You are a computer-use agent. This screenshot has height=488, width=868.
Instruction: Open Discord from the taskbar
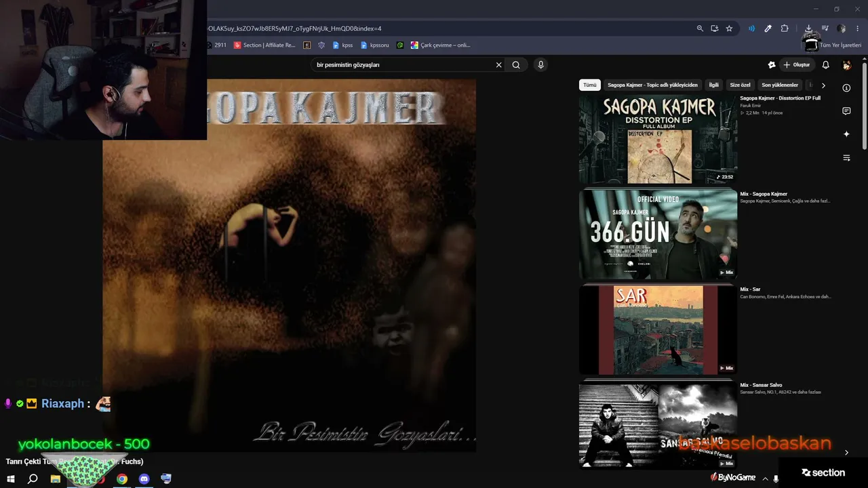pyautogui.click(x=144, y=479)
